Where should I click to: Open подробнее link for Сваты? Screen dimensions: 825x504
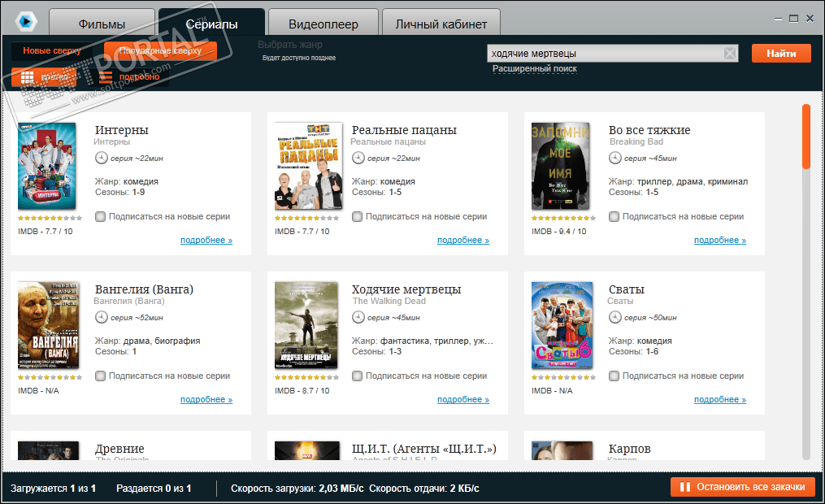point(720,399)
